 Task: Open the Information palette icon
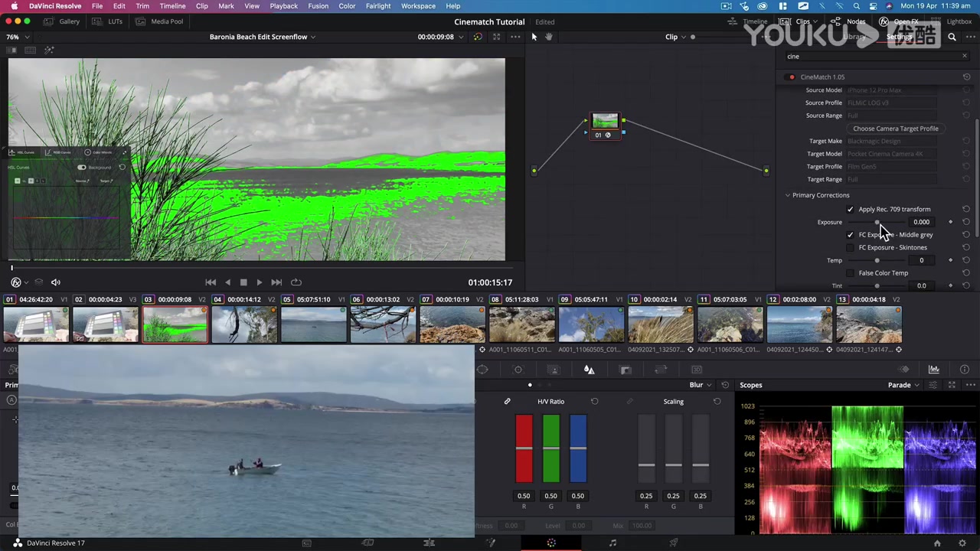pos(965,370)
